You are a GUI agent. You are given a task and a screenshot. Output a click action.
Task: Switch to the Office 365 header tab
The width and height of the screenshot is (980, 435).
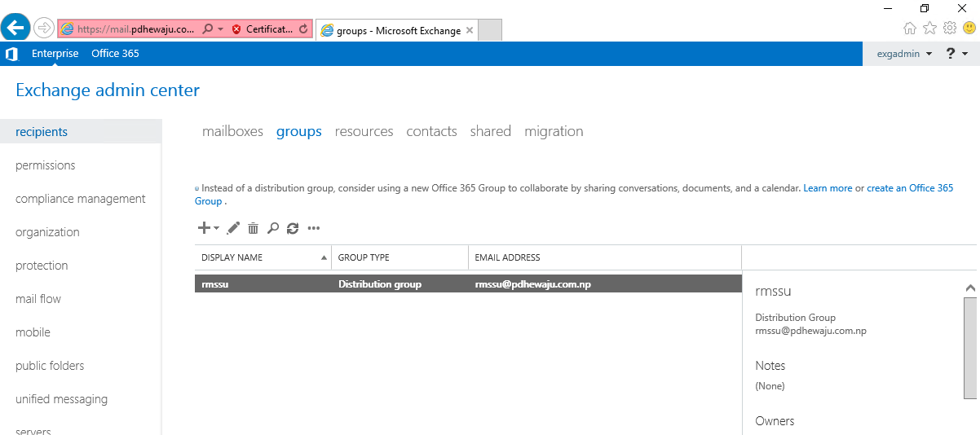click(115, 54)
